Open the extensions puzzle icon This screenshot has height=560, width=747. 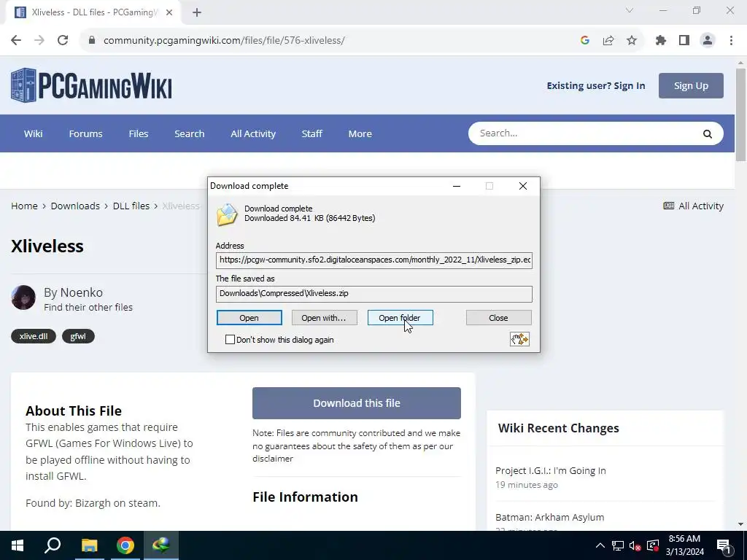point(661,41)
